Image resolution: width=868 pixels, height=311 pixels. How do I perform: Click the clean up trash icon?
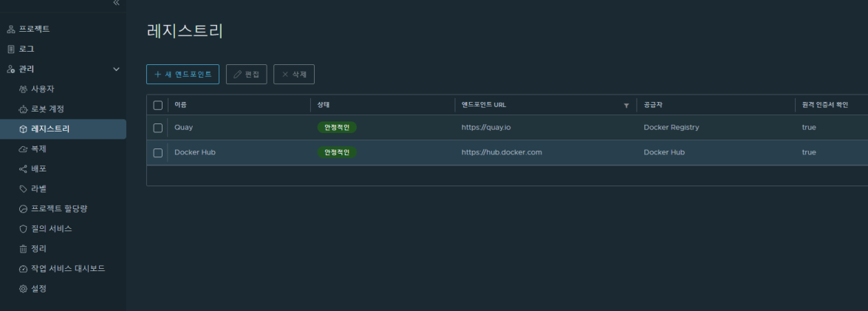click(23, 249)
